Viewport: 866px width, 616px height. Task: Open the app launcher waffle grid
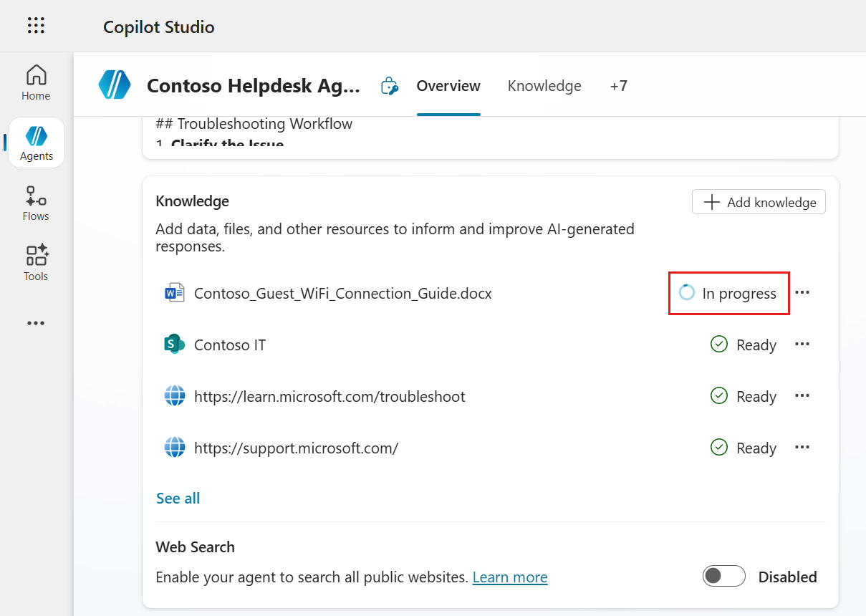[36, 27]
